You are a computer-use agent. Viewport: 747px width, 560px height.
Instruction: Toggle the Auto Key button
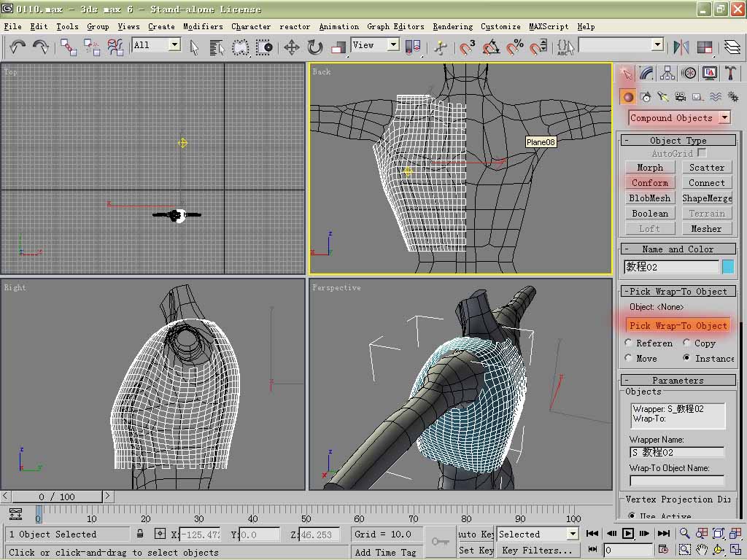[x=476, y=534]
